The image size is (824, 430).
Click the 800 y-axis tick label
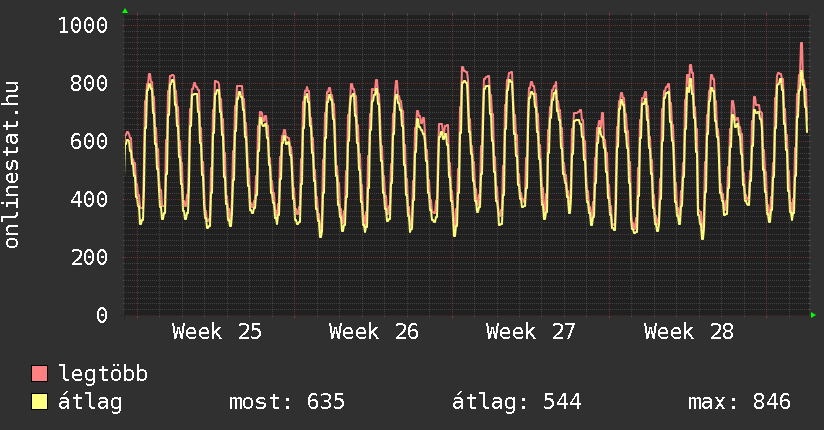point(89,83)
